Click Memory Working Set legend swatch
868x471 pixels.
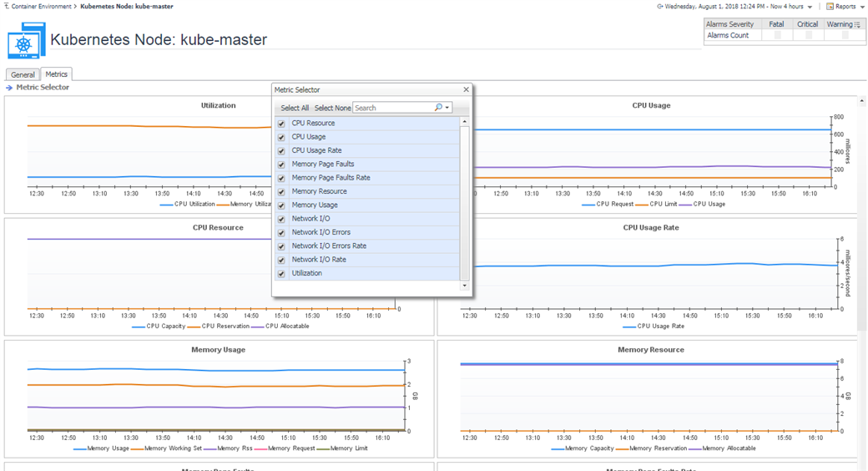137,448
